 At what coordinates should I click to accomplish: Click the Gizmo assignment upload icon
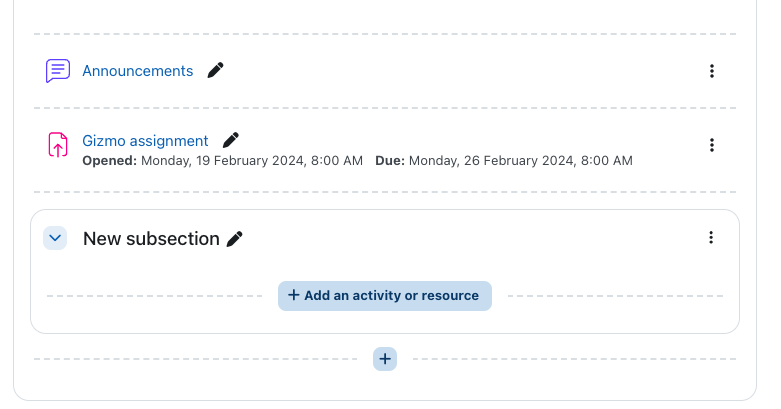click(58, 144)
